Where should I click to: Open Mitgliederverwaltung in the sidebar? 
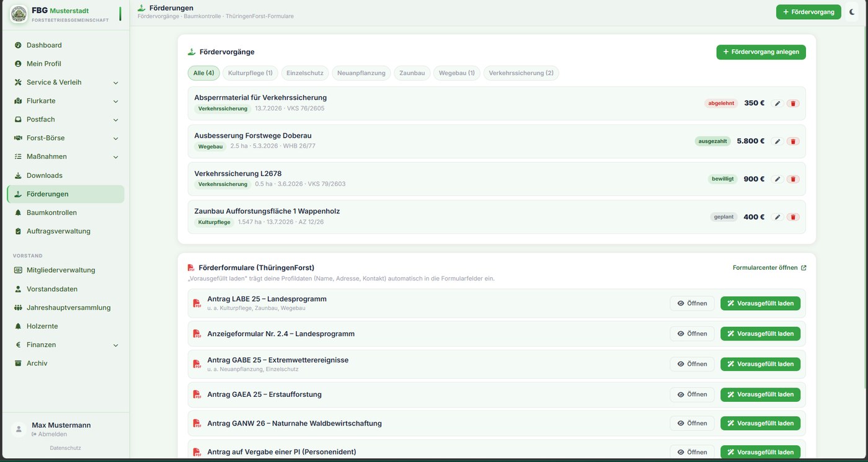65,270
